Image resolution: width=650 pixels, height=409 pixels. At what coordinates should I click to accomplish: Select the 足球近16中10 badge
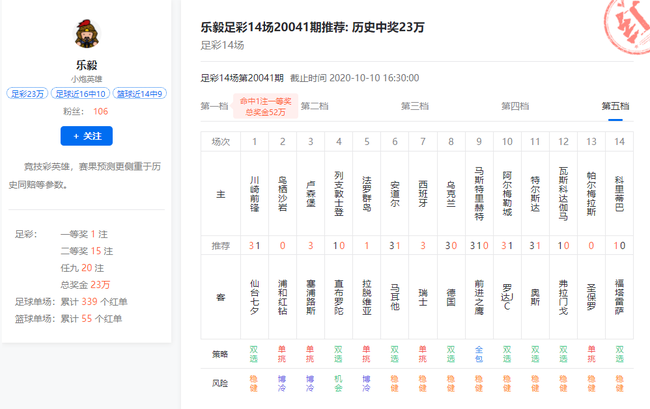pos(80,94)
